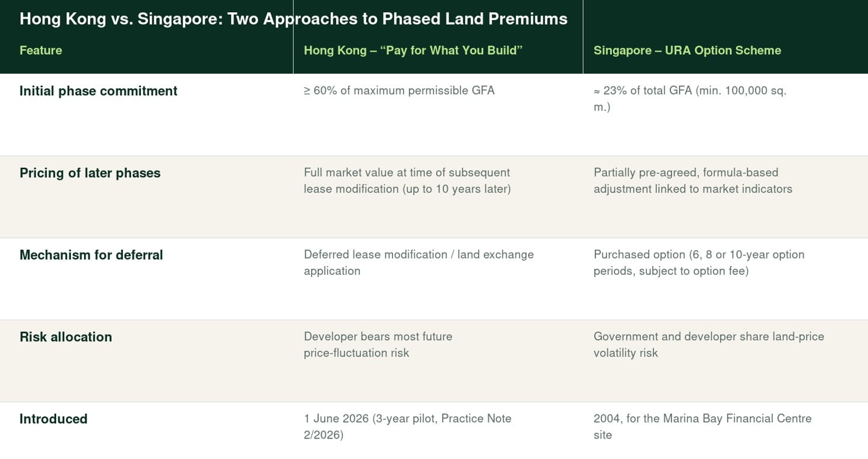
Task: Select the Risk allocation row label
Action: [66, 337]
